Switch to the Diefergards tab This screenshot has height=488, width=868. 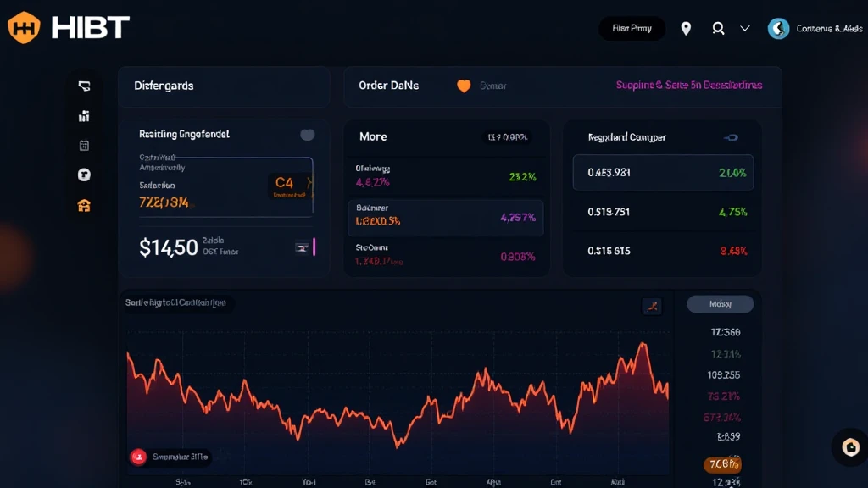click(x=164, y=86)
